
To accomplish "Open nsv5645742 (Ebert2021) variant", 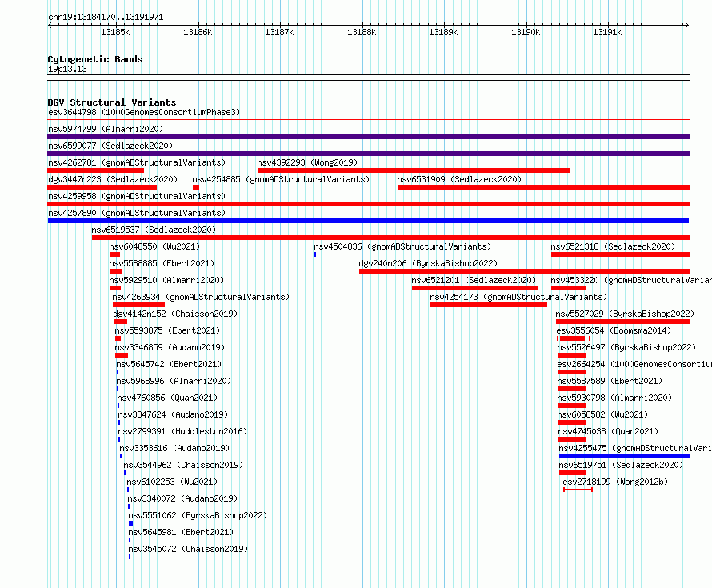I will point(169,364).
